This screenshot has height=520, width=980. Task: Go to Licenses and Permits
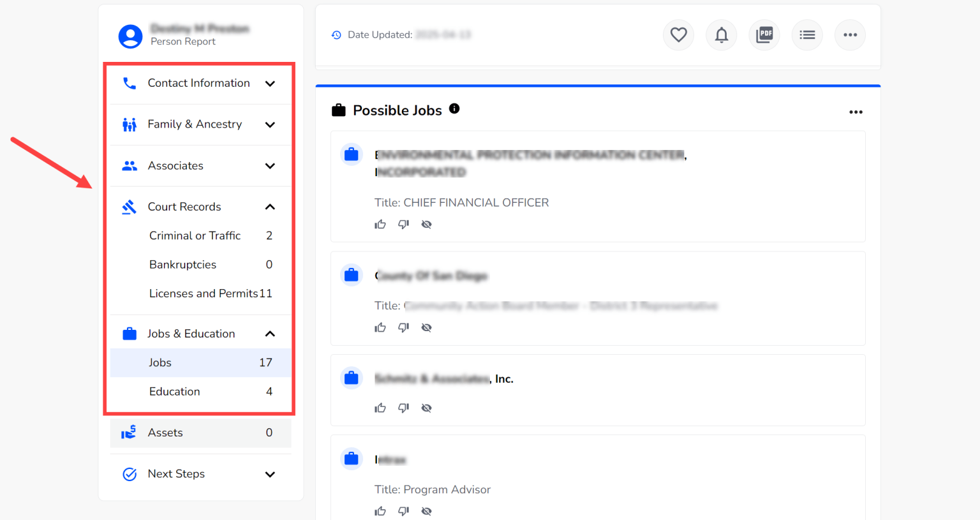coord(204,293)
